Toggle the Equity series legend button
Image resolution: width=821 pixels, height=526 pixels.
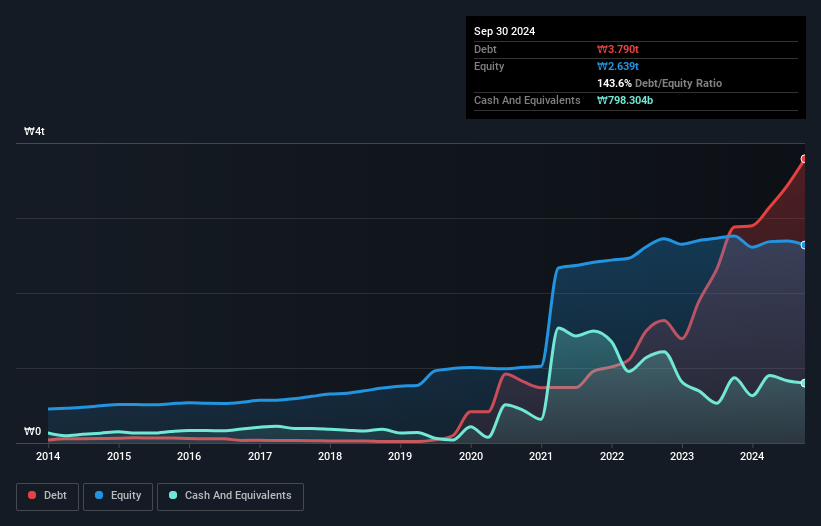[118, 496]
